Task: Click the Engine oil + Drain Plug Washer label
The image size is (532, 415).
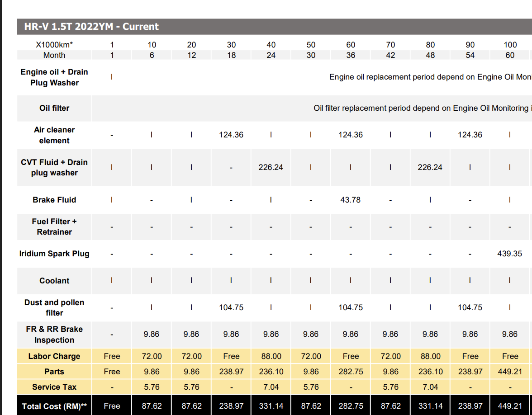Action: (54, 77)
